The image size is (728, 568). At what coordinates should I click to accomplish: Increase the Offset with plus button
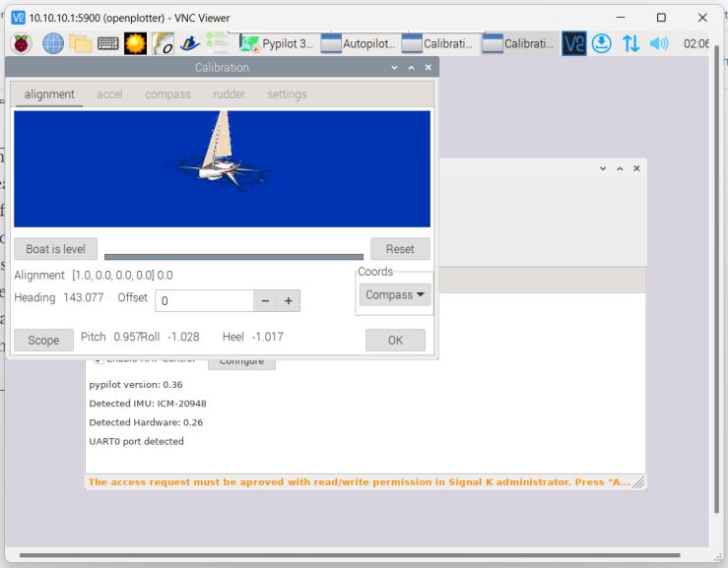tap(289, 300)
